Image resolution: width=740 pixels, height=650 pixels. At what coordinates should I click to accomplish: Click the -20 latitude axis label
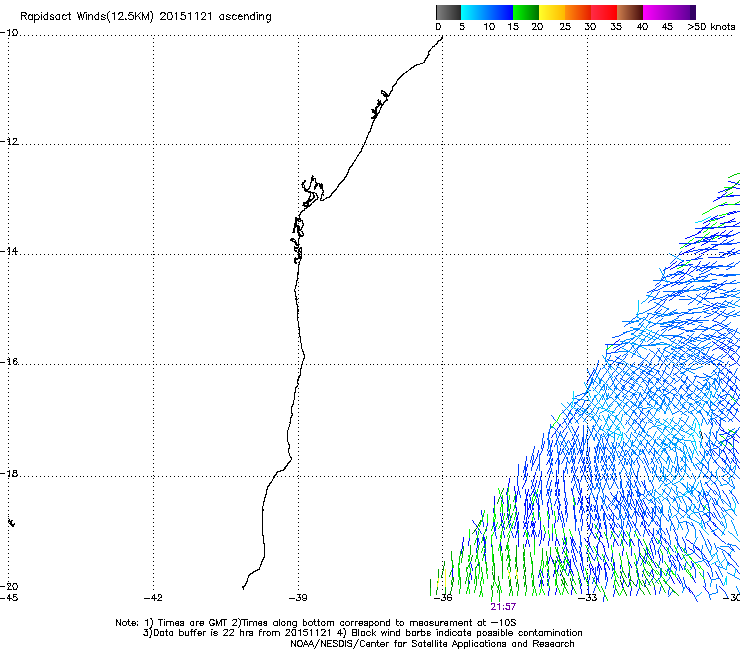[9, 586]
